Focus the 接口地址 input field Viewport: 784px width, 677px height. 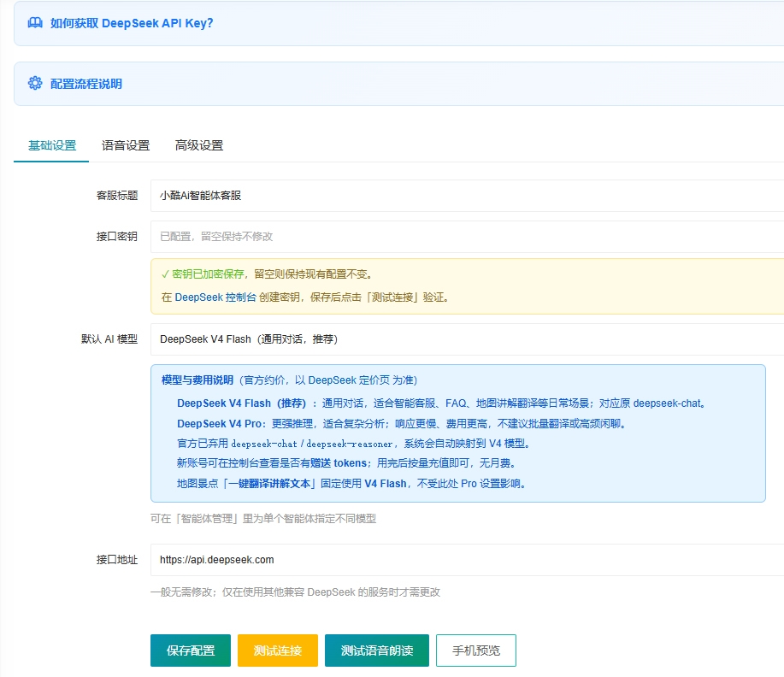467,560
